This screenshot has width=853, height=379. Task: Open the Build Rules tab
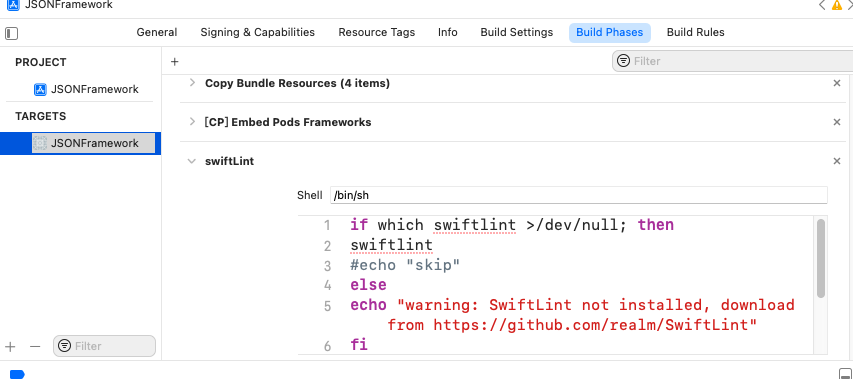click(695, 33)
